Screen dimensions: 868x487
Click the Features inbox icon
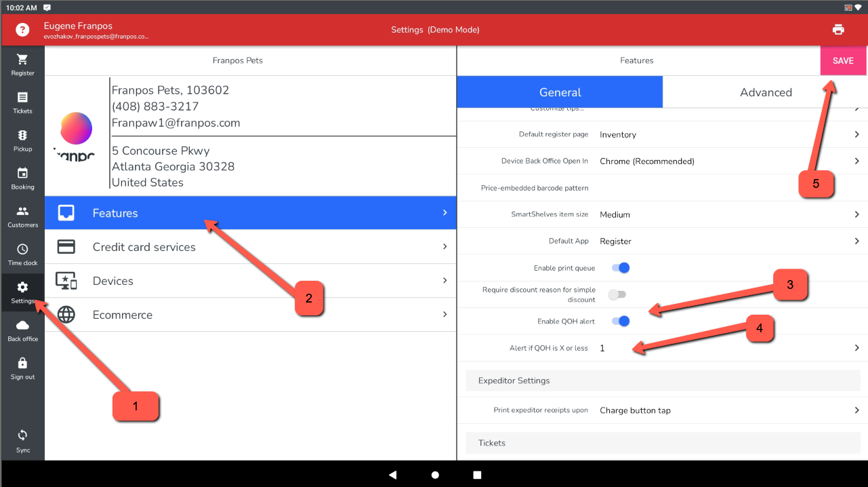(66, 213)
